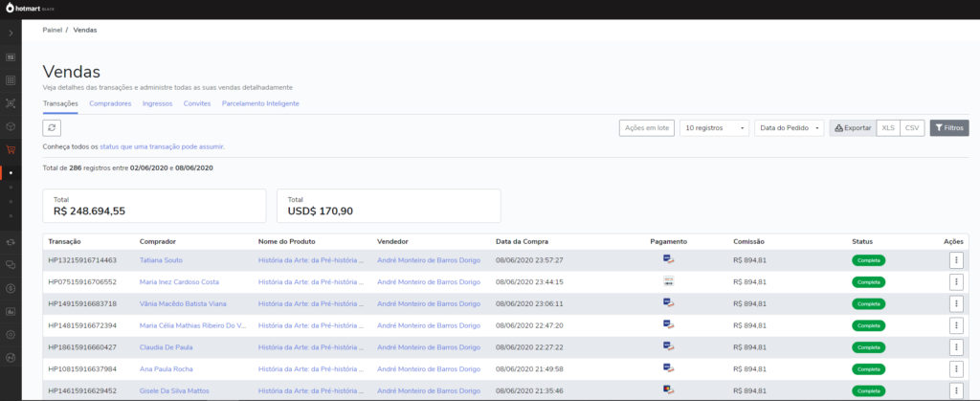Click the USD$ 170,90 total card
The height and width of the screenshot is (401, 980).
click(389, 206)
